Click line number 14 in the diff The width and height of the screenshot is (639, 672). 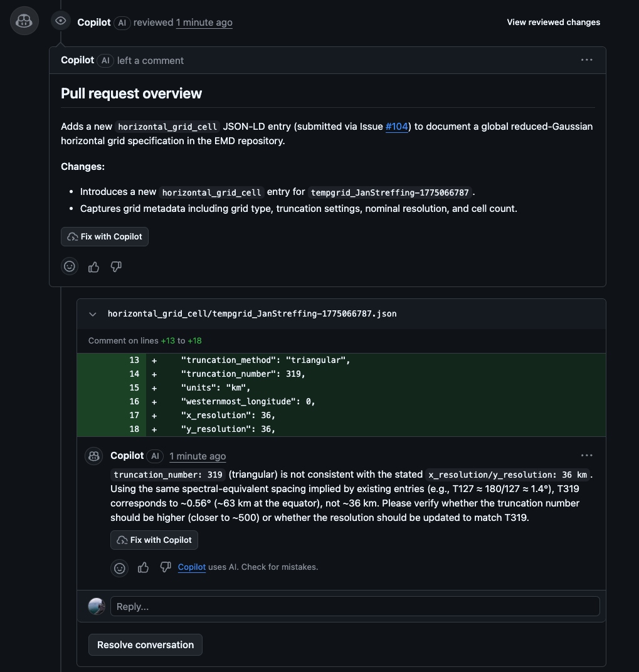click(134, 374)
